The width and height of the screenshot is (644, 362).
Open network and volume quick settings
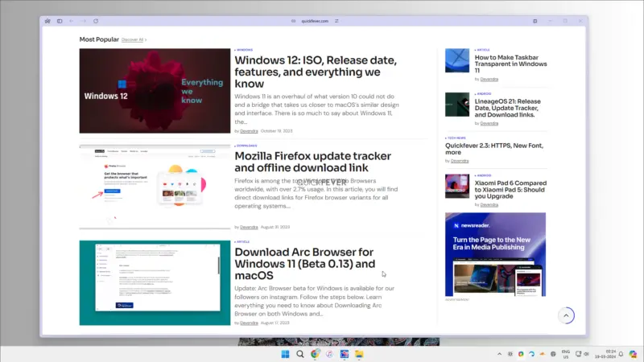click(x=582, y=354)
